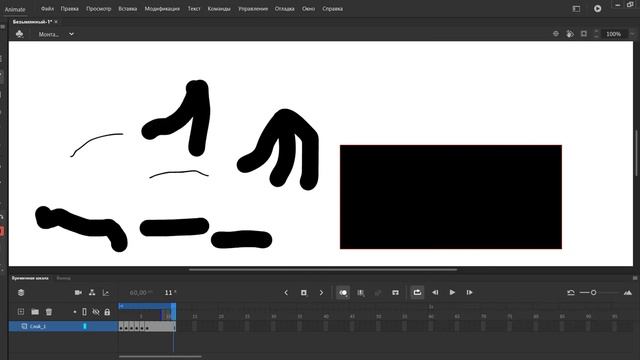Select first keyframe on Слой_1 timeline

121,326
